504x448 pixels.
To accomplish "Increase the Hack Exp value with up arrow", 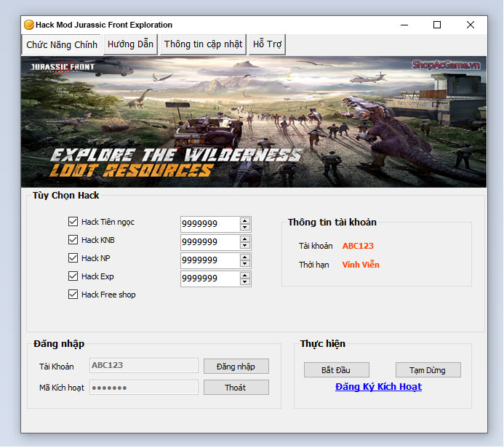I will [x=245, y=276].
